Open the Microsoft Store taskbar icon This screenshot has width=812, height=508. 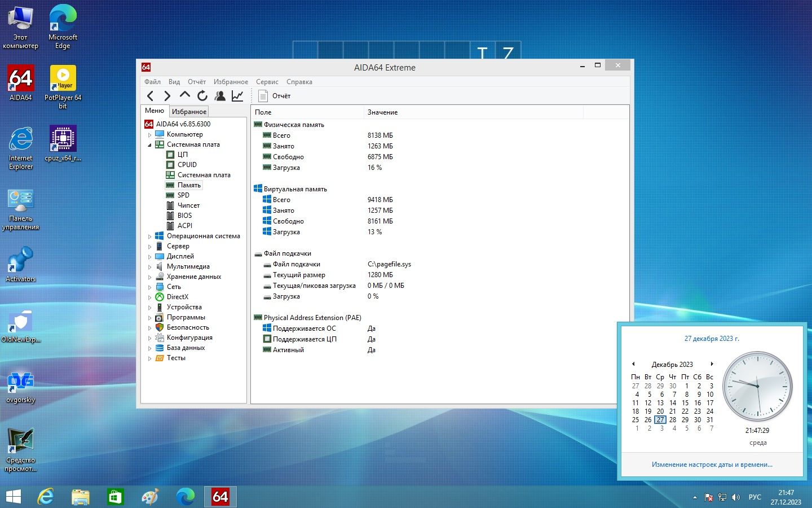tap(115, 497)
